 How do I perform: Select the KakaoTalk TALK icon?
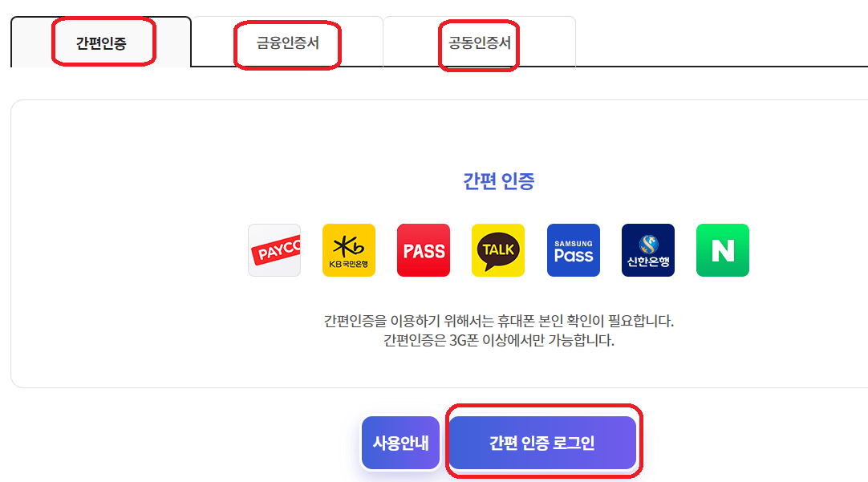498,250
